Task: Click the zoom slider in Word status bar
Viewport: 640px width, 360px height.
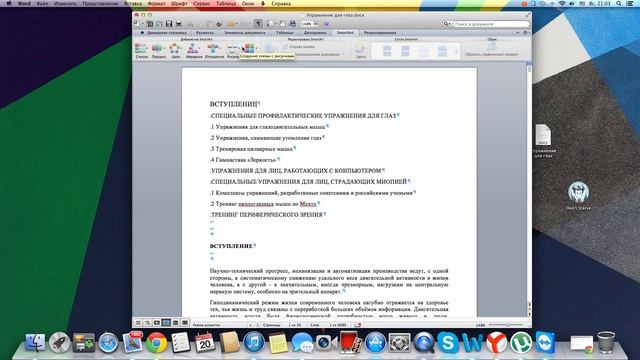Action: click(507, 325)
